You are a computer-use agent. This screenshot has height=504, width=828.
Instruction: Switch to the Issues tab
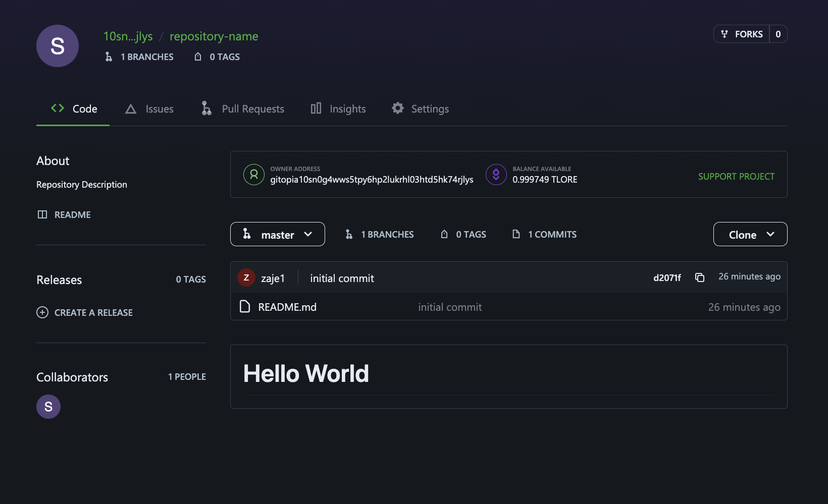pos(149,109)
